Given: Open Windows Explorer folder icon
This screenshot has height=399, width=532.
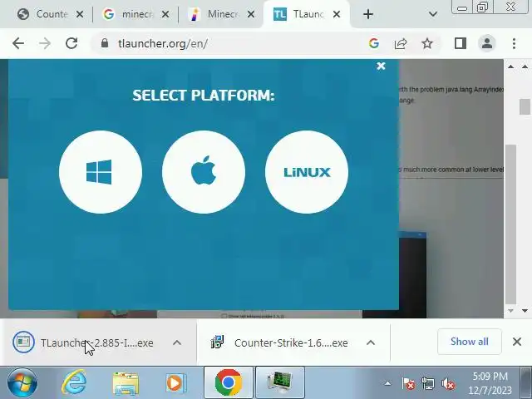Looking at the screenshot, I should click(x=126, y=382).
